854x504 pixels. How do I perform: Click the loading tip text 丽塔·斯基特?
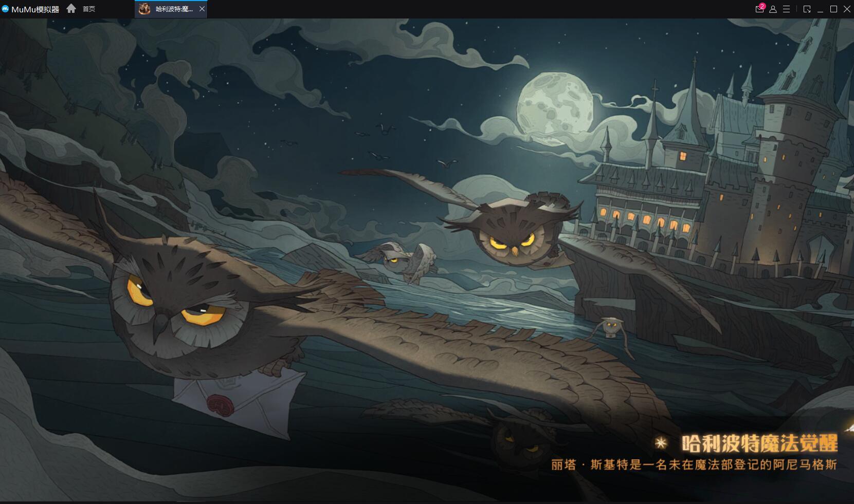pos(694,465)
